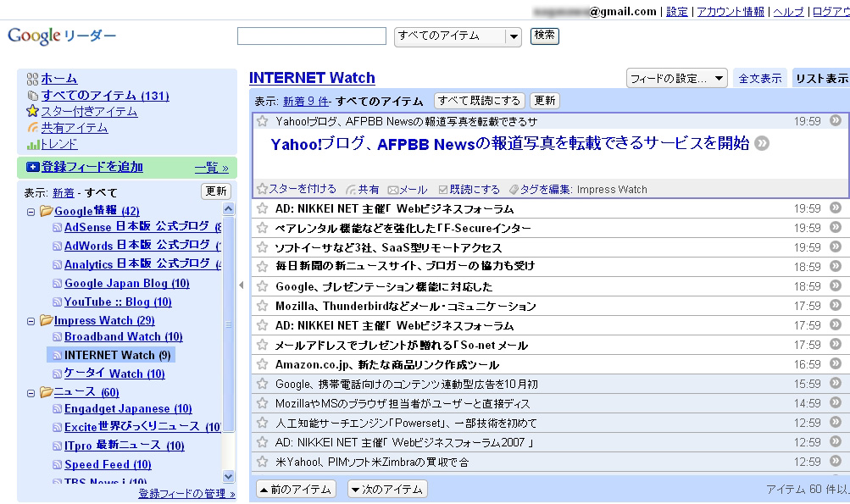Toggle star with スターを付ける on the open article
The image size is (850, 504).
coord(263,189)
